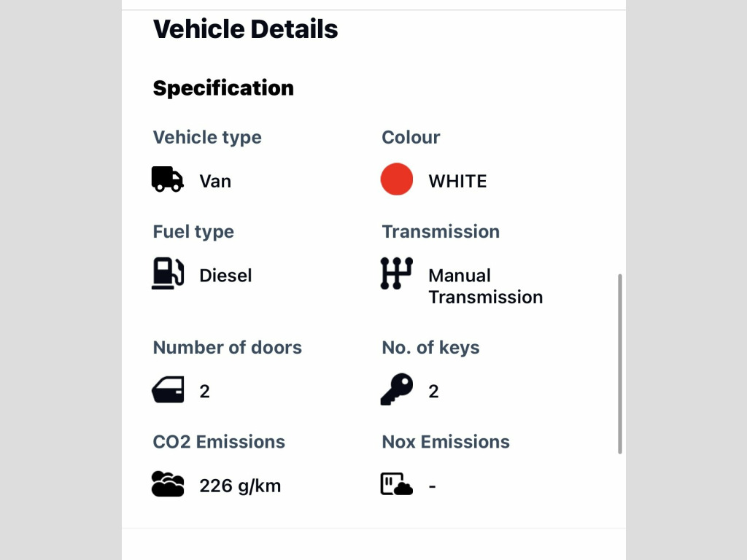Click the Vehicle type label
The height and width of the screenshot is (560, 747).
click(x=207, y=138)
